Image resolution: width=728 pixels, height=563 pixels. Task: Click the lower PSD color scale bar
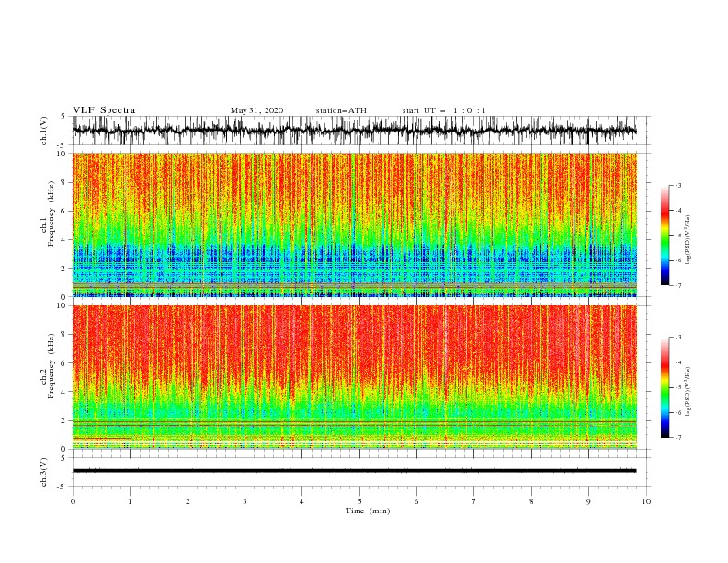pyautogui.click(x=665, y=387)
